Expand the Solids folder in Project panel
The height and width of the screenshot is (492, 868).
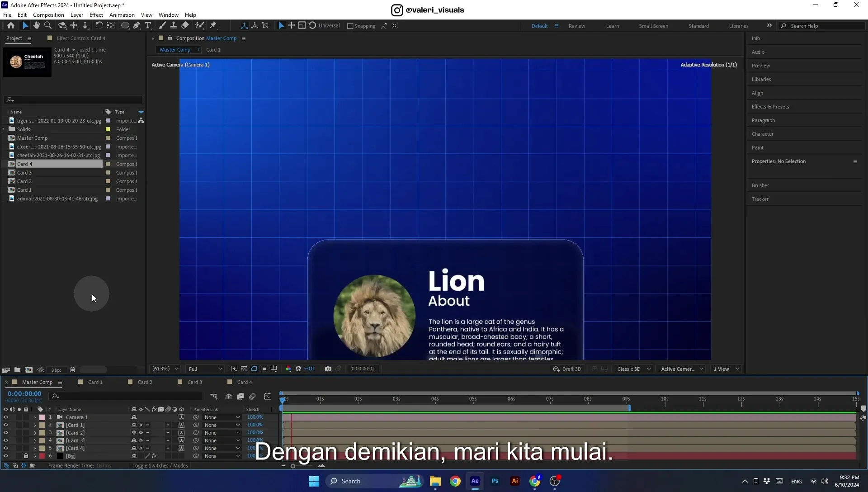4,129
